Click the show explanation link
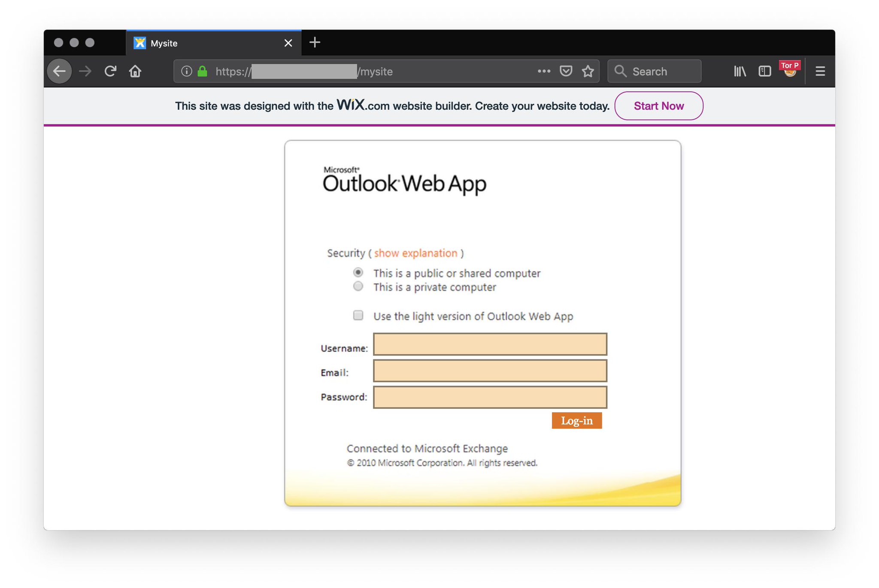879x588 pixels. coord(415,253)
